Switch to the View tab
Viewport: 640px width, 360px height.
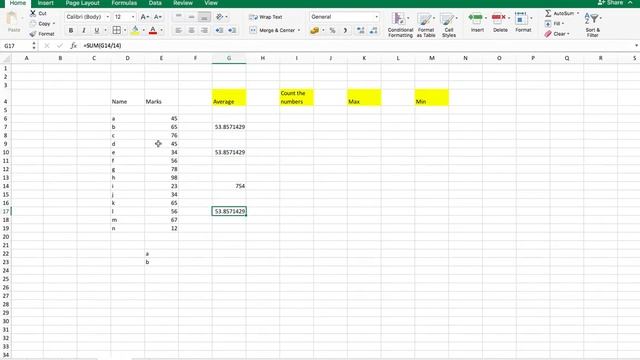(x=211, y=3)
